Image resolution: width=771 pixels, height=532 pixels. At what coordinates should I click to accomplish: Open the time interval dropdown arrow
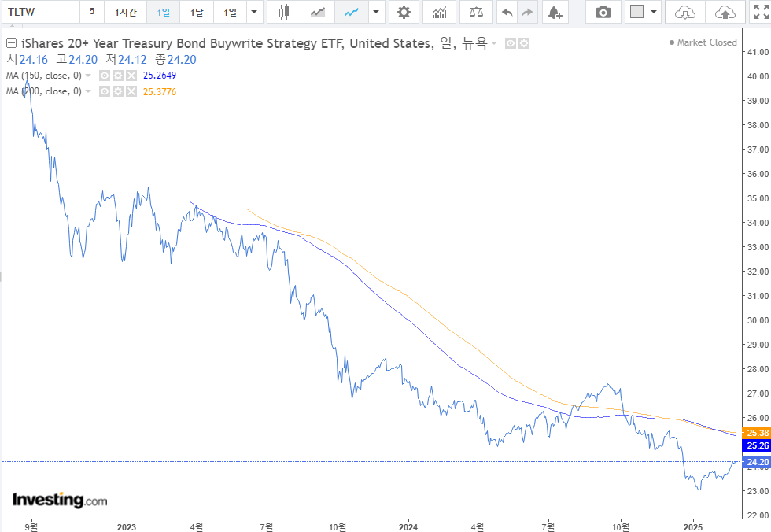(x=254, y=12)
